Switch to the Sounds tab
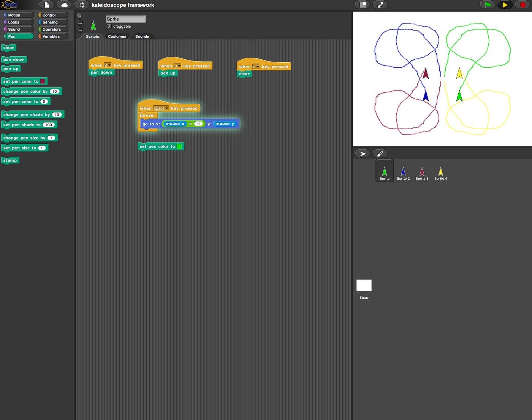532x420 pixels. tap(142, 36)
